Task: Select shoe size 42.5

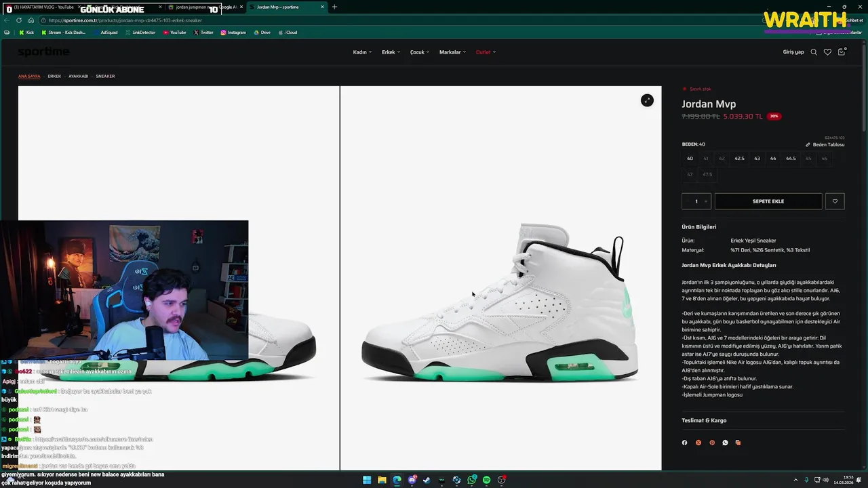Action: click(x=739, y=159)
